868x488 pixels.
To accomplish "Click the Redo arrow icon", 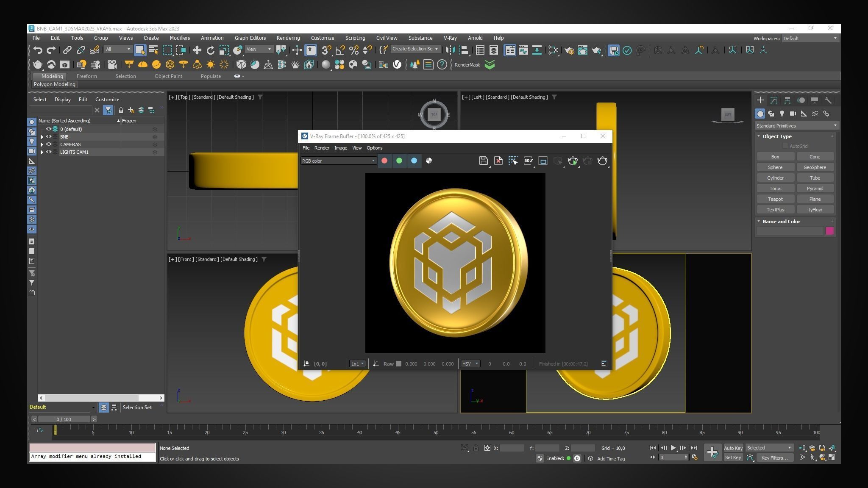I will pyautogui.click(x=51, y=50).
